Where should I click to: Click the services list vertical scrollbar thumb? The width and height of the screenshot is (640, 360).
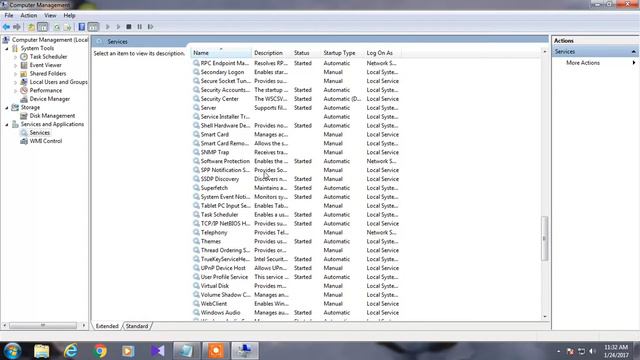coord(544,238)
